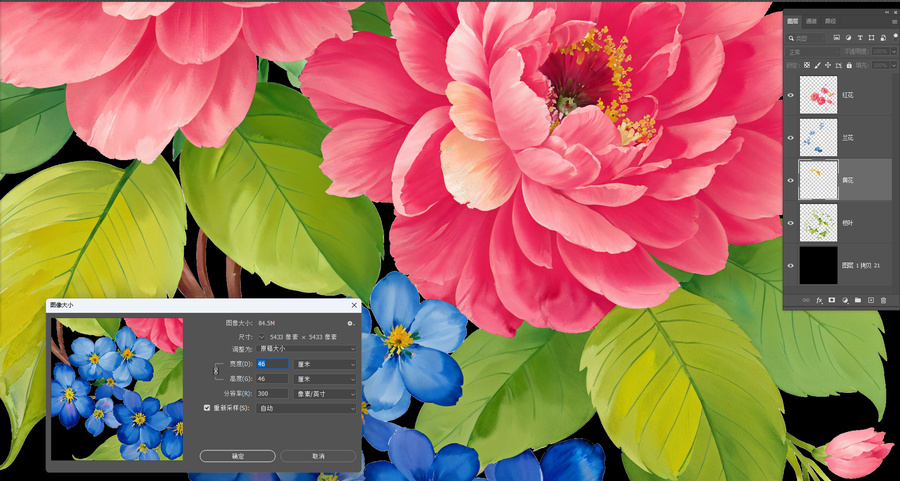This screenshot has width=900, height=481.
Task: Switch to the 路径 Paths tab
Action: [x=831, y=21]
